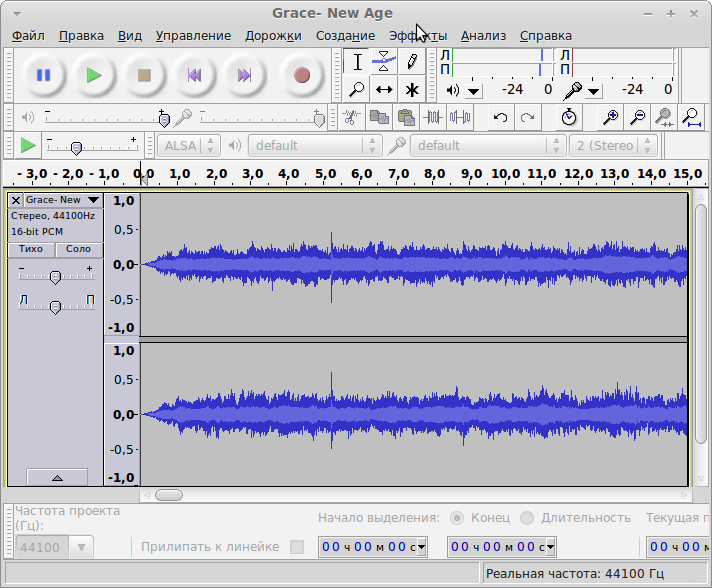Open output meter dropdown arrow
This screenshot has height=588, width=712.
click(474, 92)
